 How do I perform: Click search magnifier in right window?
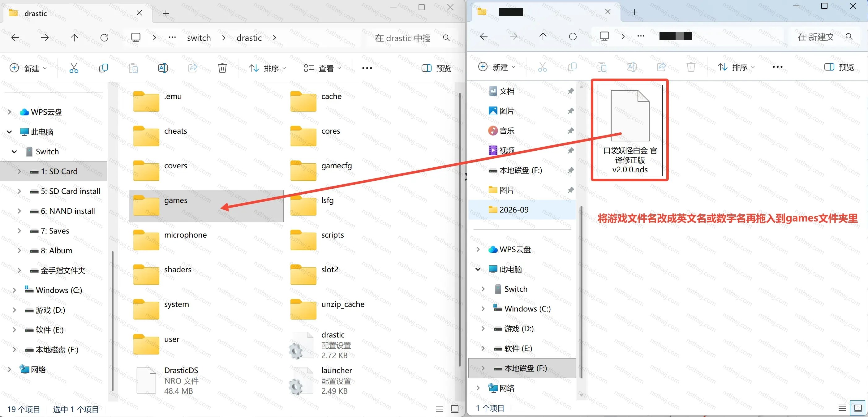point(849,37)
